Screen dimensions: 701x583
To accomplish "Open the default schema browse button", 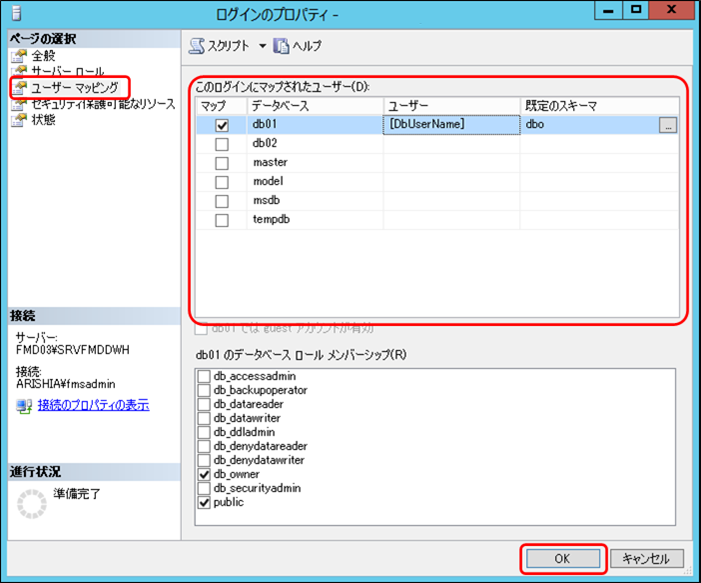I will (667, 125).
